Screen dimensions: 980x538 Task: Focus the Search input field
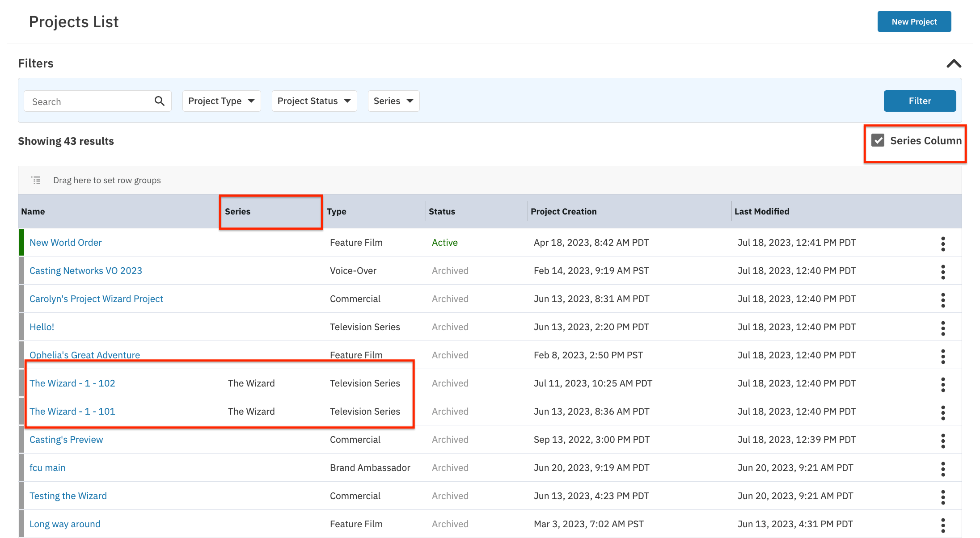[89, 101]
